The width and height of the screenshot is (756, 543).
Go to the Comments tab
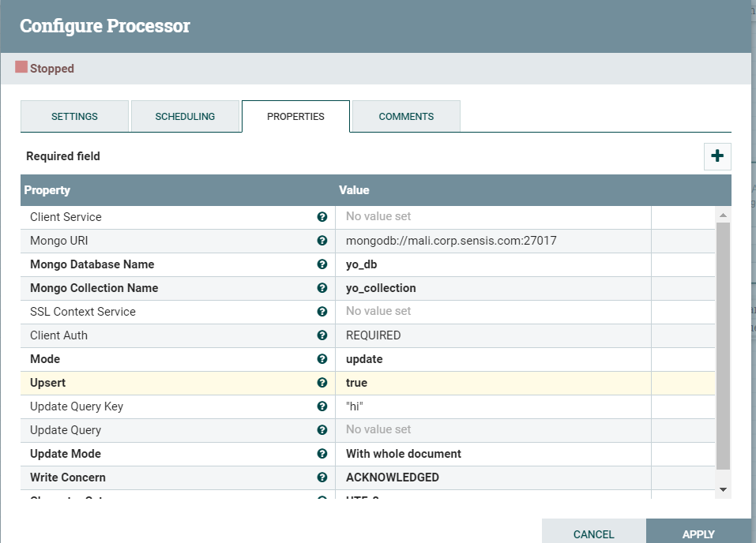coord(406,116)
